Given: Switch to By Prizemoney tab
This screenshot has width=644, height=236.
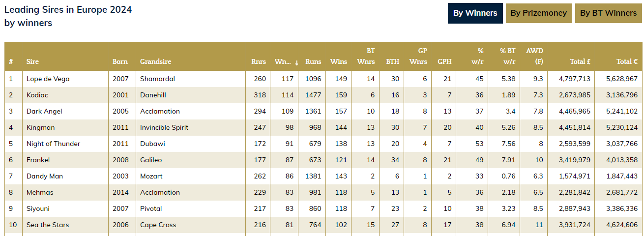Looking at the screenshot, I should point(538,13).
